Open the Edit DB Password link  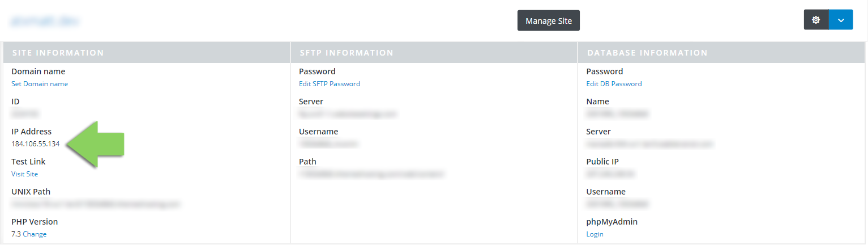(614, 84)
